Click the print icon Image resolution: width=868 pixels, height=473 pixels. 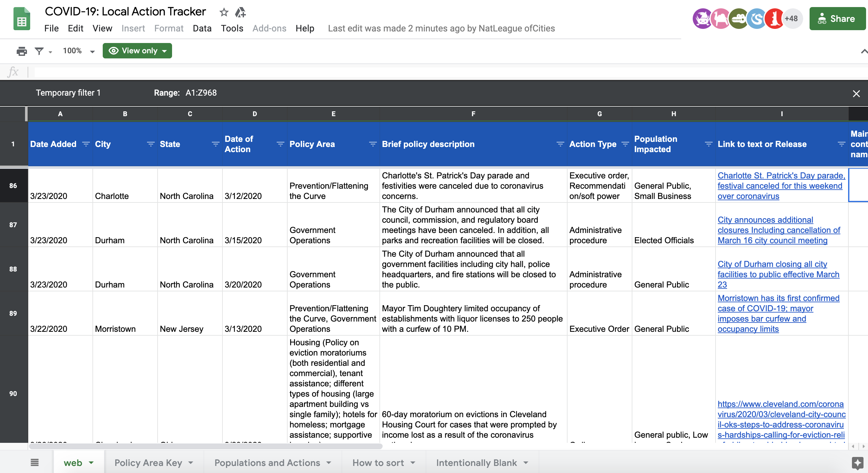pos(22,51)
